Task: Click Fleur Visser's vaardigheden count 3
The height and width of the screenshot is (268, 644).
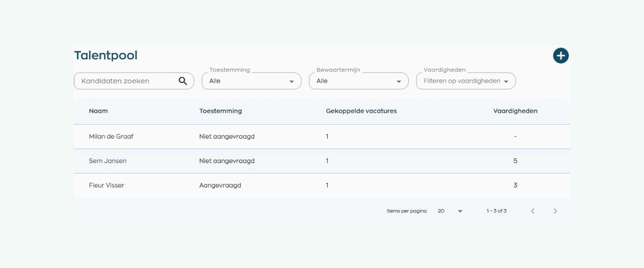Action: 515,185
